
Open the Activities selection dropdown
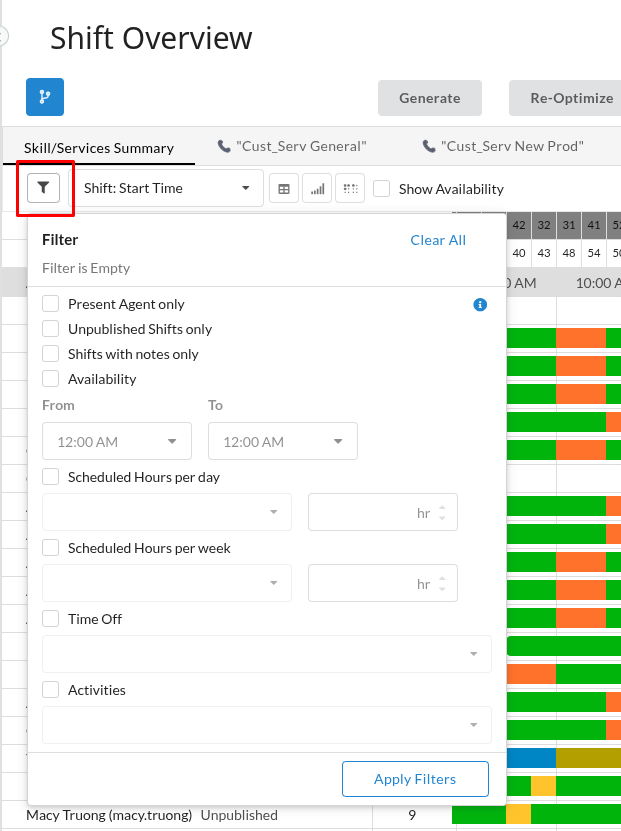(x=267, y=725)
